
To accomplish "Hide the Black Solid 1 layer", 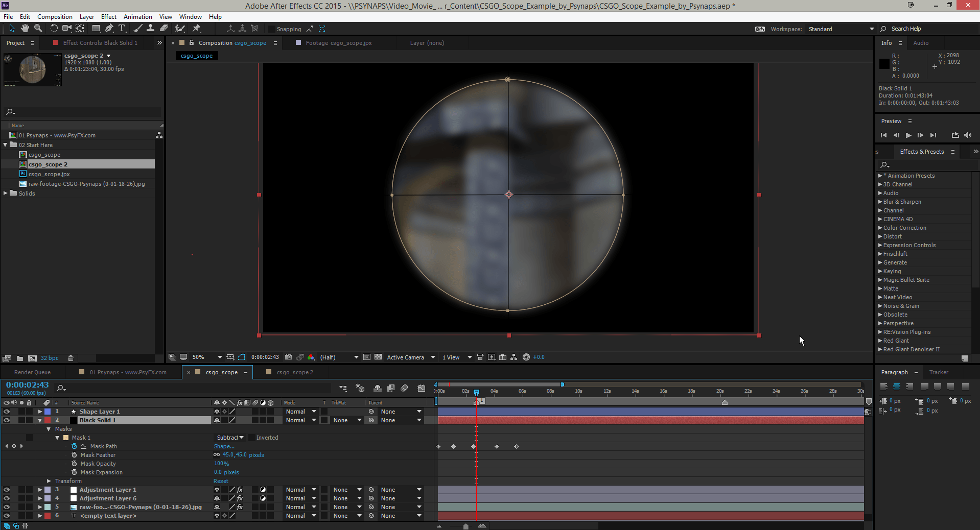I will pyautogui.click(x=7, y=420).
